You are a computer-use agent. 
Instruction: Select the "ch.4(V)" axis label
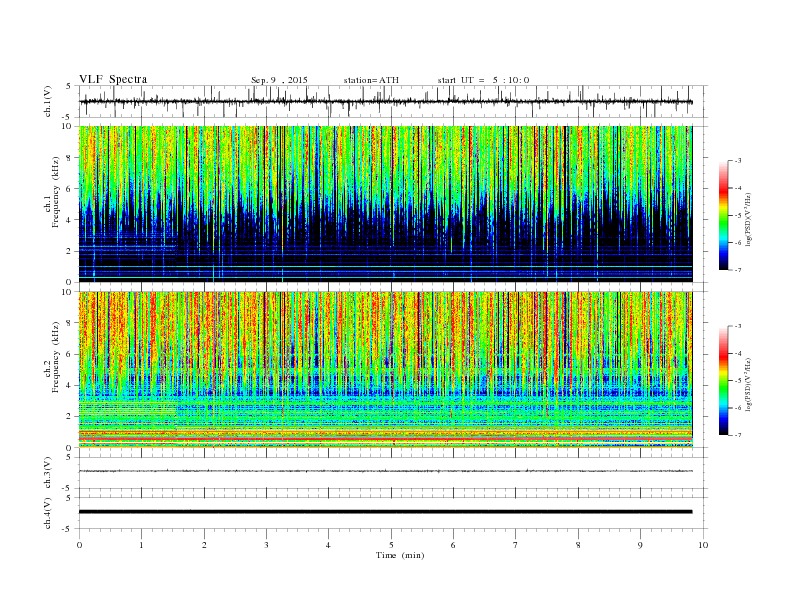pyautogui.click(x=48, y=513)
